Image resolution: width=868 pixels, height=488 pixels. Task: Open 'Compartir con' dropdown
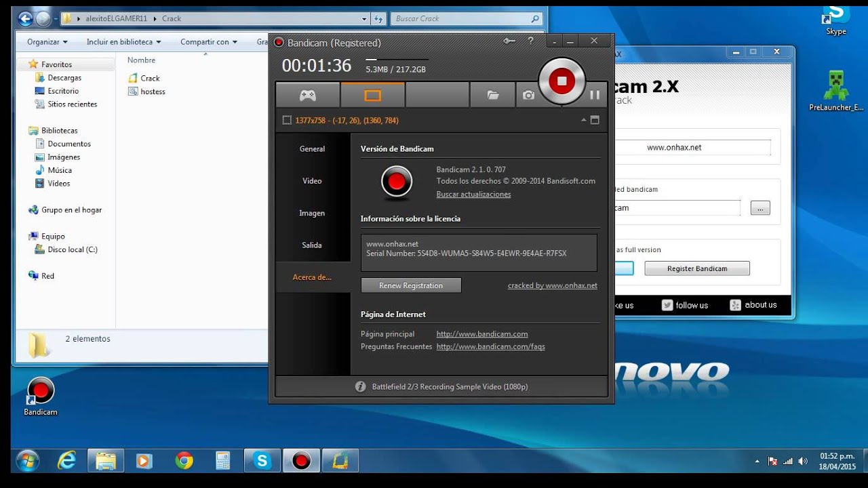pyautogui.click(x=209, y=42)
